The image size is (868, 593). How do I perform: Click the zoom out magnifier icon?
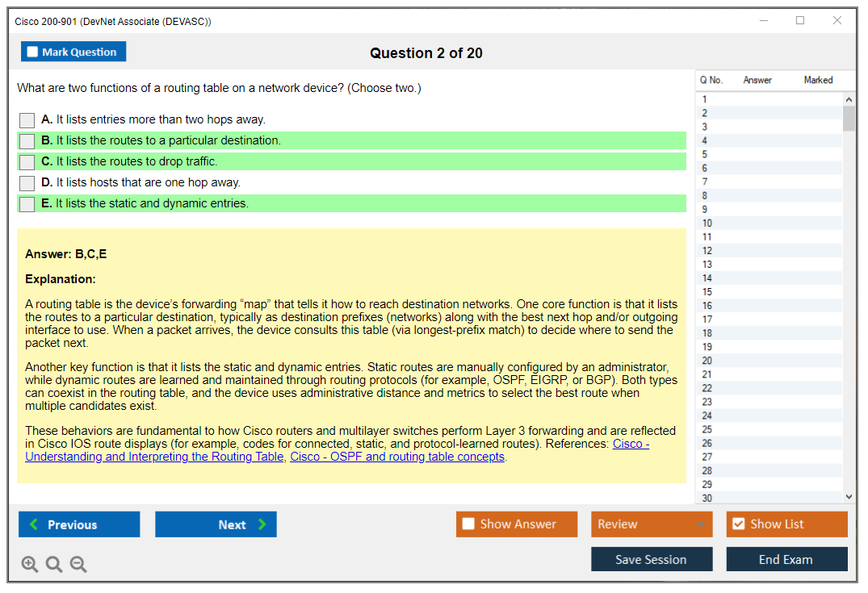point(78,564)
